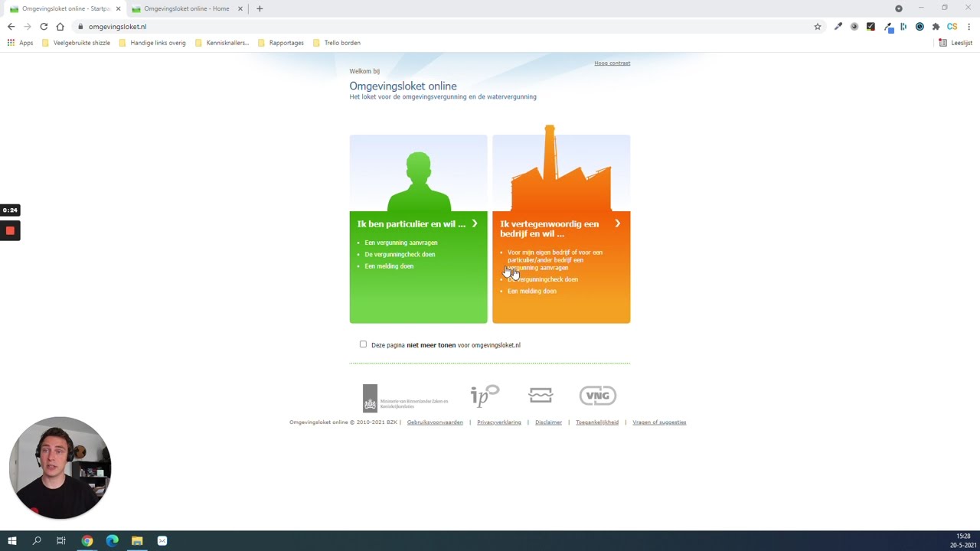Click 'Een vergunning aanvragen' in green card
The width and height of the screenshot is (980, 551).
click(x=401, y=243)
